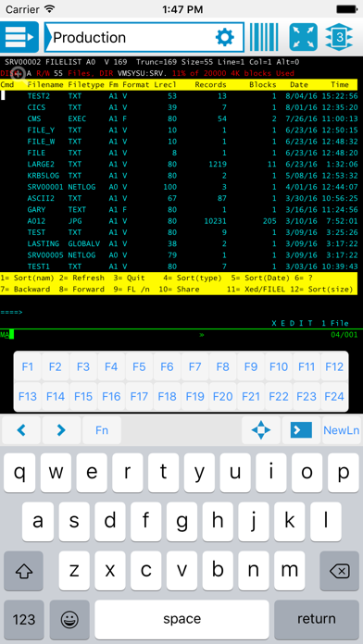Tap the keyboard shift key
This screenshot has width=363, height=644.
click(23, 571)
